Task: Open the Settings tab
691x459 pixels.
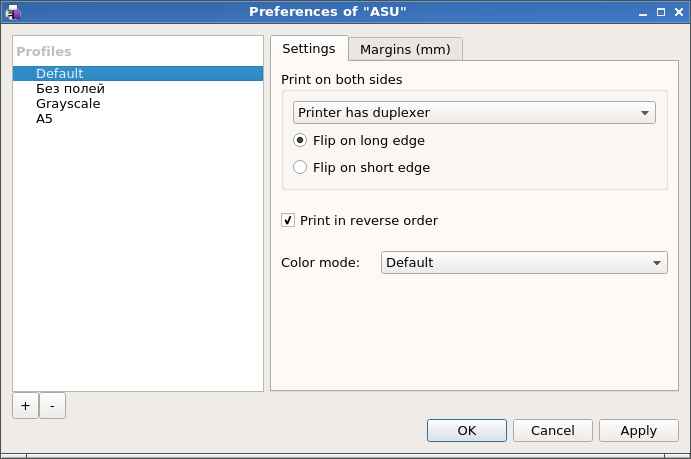Action: 308,49
